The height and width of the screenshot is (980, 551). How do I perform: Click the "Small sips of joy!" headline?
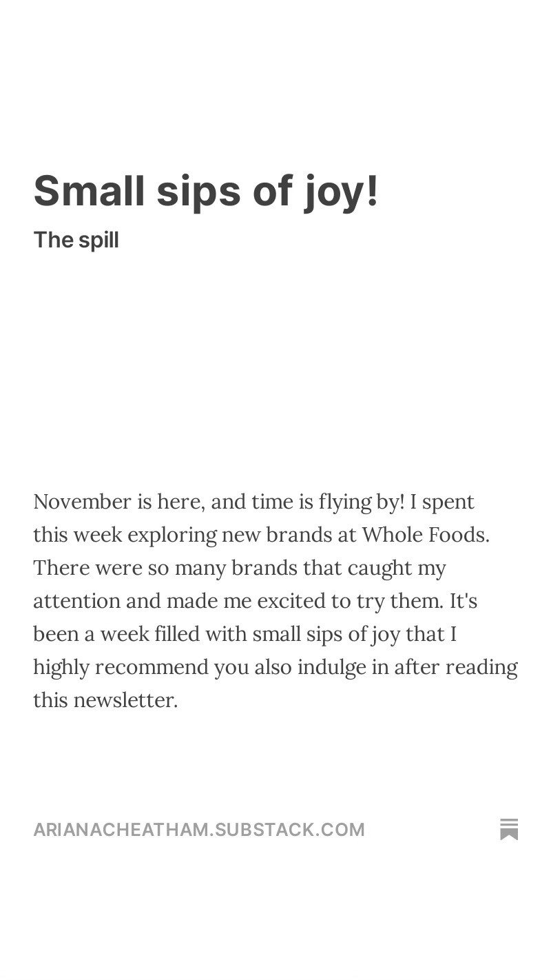pos(206,191)
